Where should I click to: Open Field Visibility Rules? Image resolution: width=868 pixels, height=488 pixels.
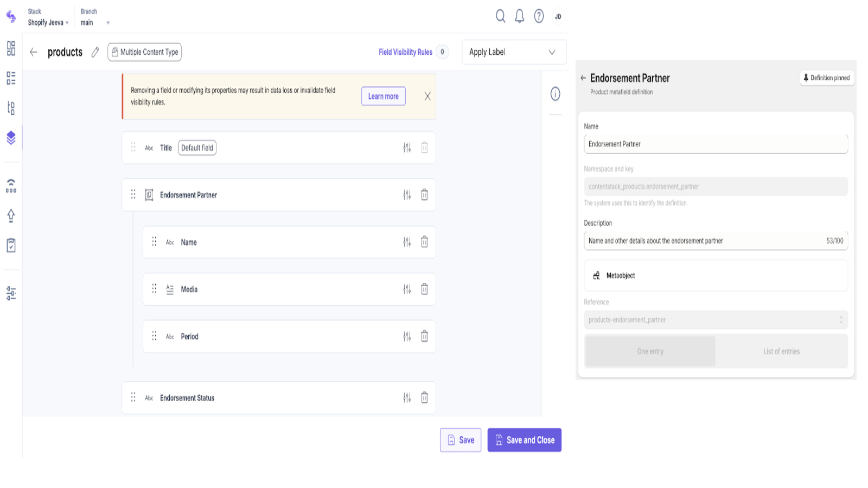point(405,52)
